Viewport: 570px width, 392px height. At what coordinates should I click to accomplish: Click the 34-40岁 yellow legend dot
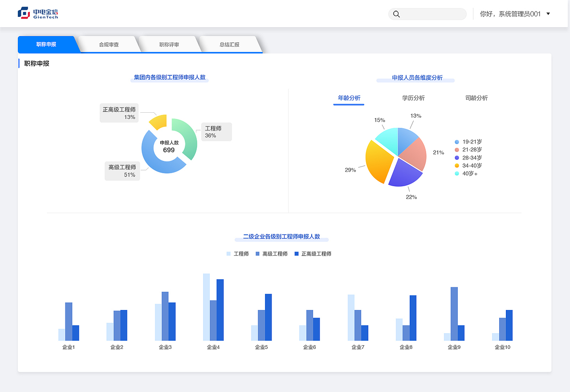456,165
